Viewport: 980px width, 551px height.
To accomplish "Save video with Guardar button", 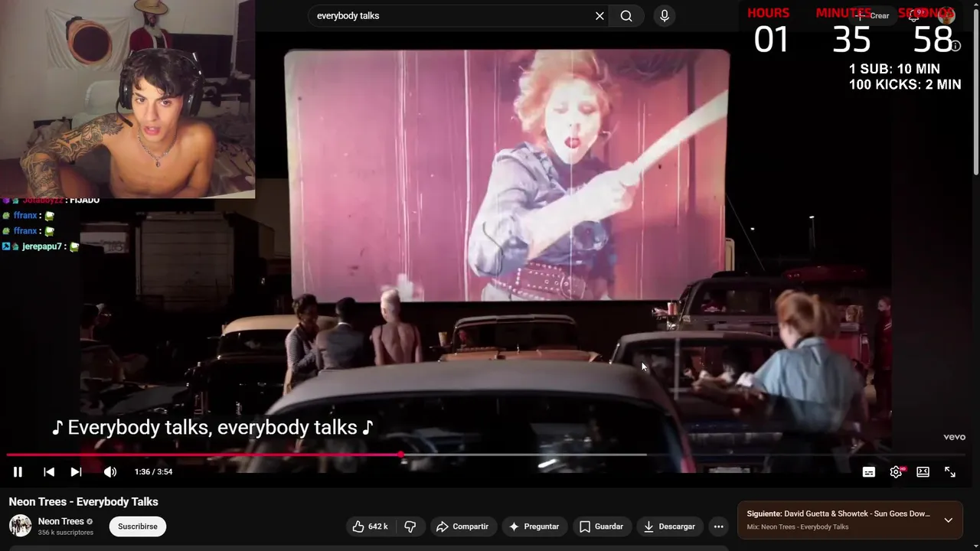I will 601,527.
